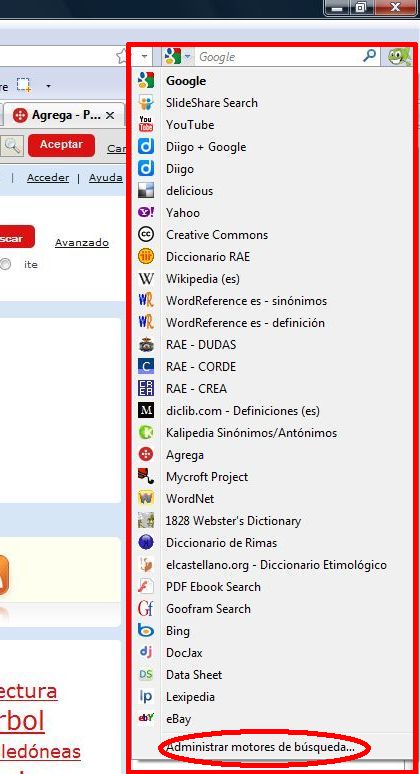Click the Diccionario de Rimas blue icon
Viewport: 420px width, 774px height.
[146, 542]
